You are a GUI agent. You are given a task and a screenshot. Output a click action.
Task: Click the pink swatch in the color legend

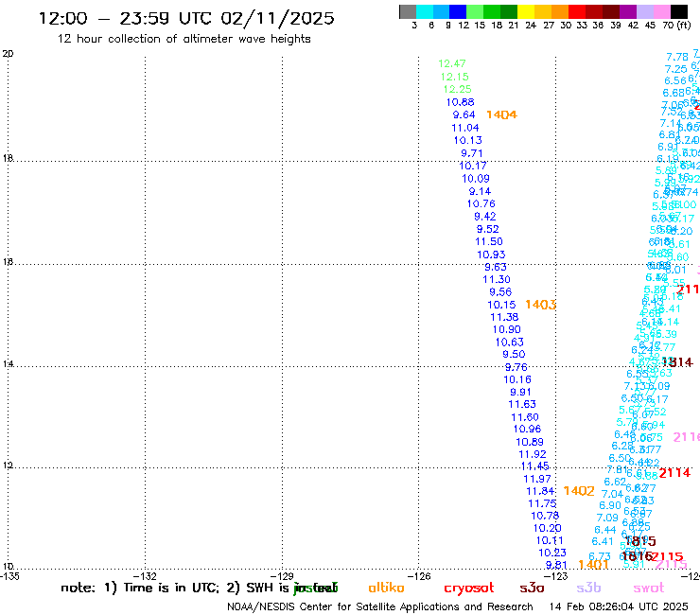tap(661, 11)
